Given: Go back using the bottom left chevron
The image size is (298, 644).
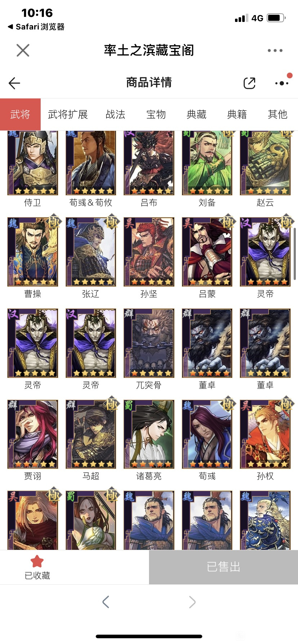Looking at the screenshot, I should point(105,602).
